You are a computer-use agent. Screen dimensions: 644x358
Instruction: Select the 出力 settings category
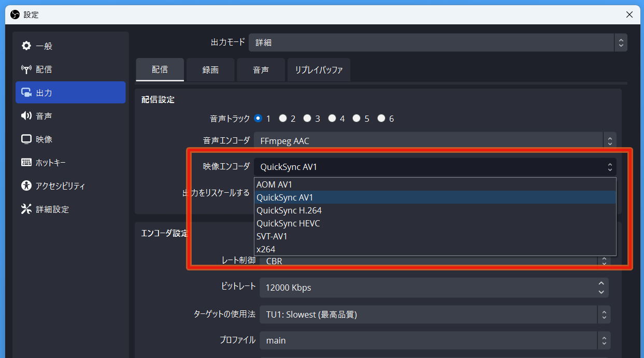click(x=70, y=93)
